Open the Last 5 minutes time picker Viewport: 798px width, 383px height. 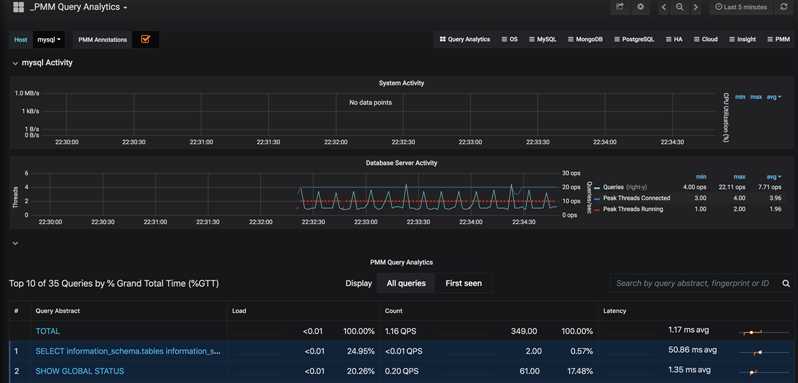click(740, 7)
